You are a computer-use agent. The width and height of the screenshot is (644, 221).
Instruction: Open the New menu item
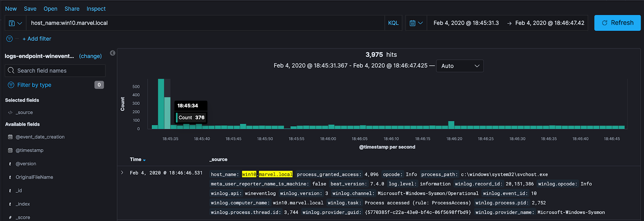point(11,8)
